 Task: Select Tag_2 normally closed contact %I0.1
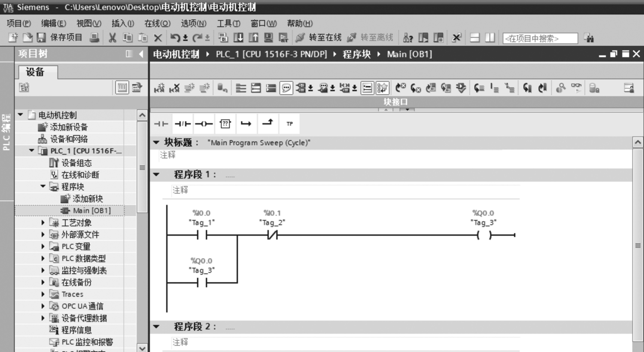point(272,235)
